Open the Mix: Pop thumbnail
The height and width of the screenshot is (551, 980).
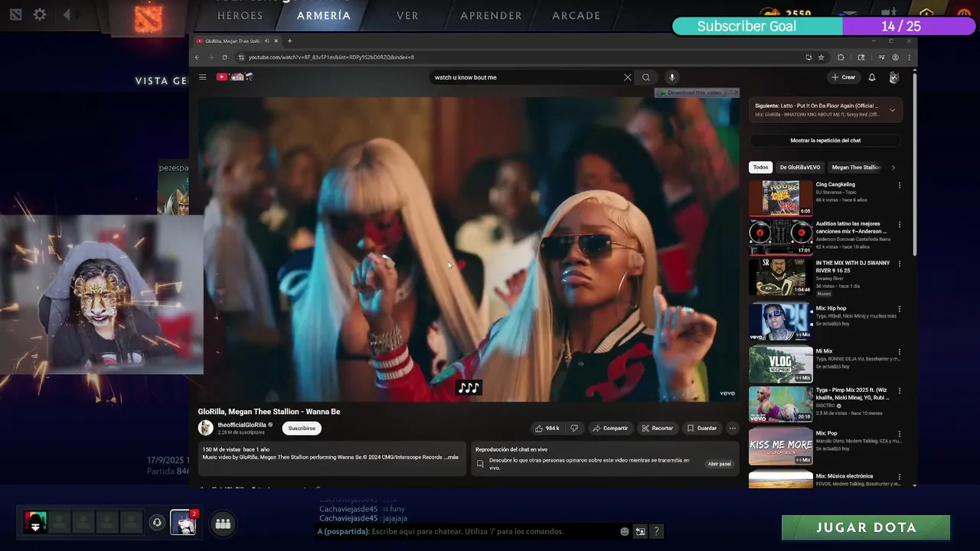(781, 447)
